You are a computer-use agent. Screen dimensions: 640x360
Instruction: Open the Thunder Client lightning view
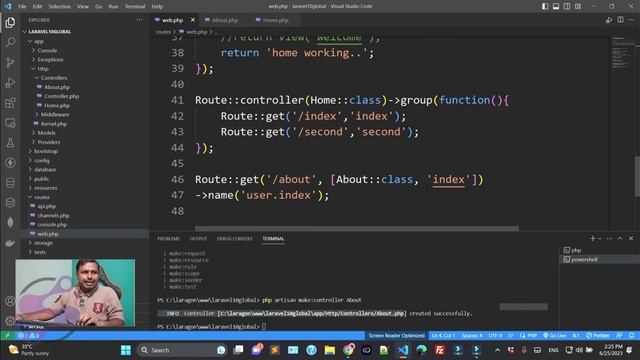(x=10, y=162)
